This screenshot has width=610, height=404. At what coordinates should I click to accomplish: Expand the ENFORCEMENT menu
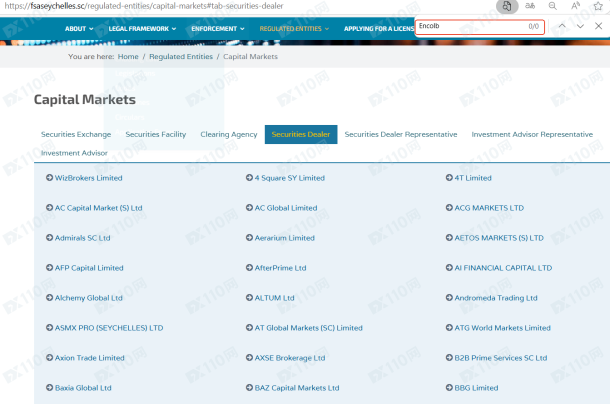pos(218,28)
